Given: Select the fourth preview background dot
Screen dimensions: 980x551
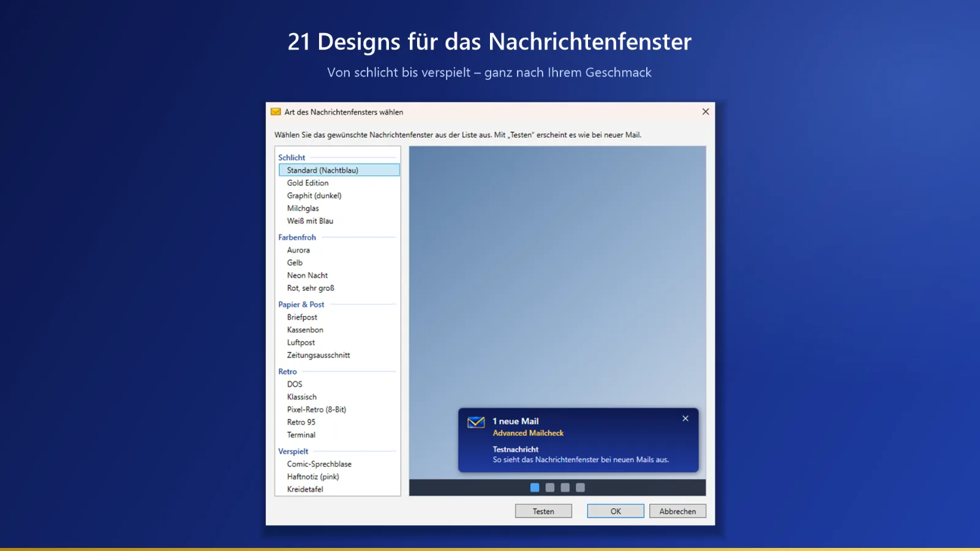Looking at the screenshot, I should 581,487.
